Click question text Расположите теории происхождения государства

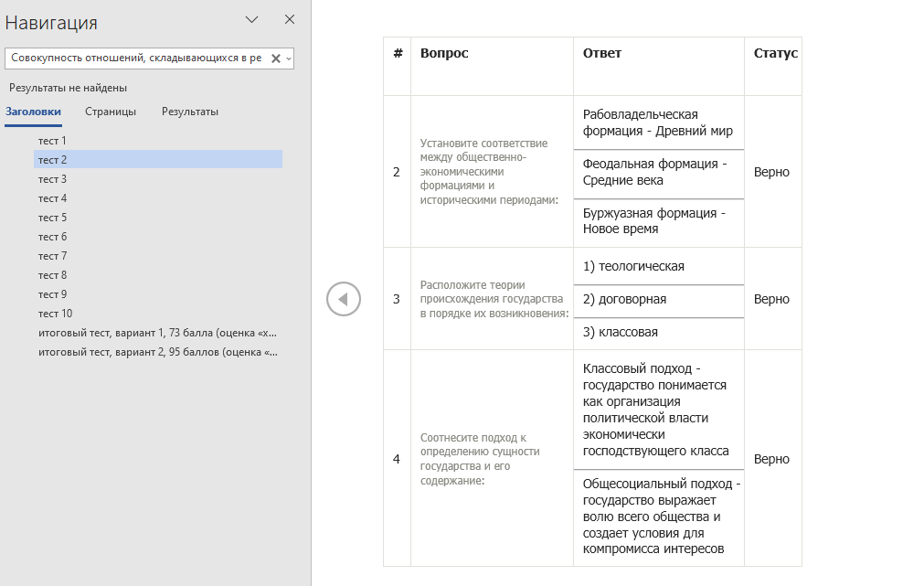494,299
